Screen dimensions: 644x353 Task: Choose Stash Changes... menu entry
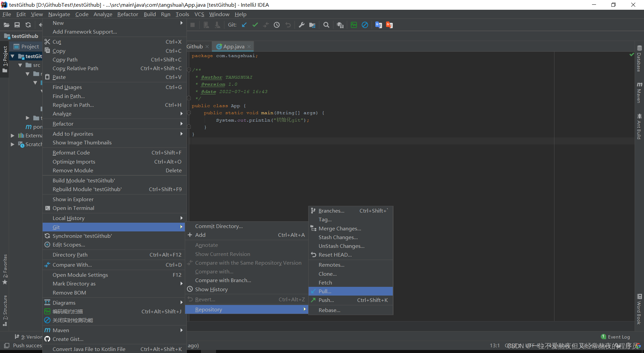coord(351,237)
